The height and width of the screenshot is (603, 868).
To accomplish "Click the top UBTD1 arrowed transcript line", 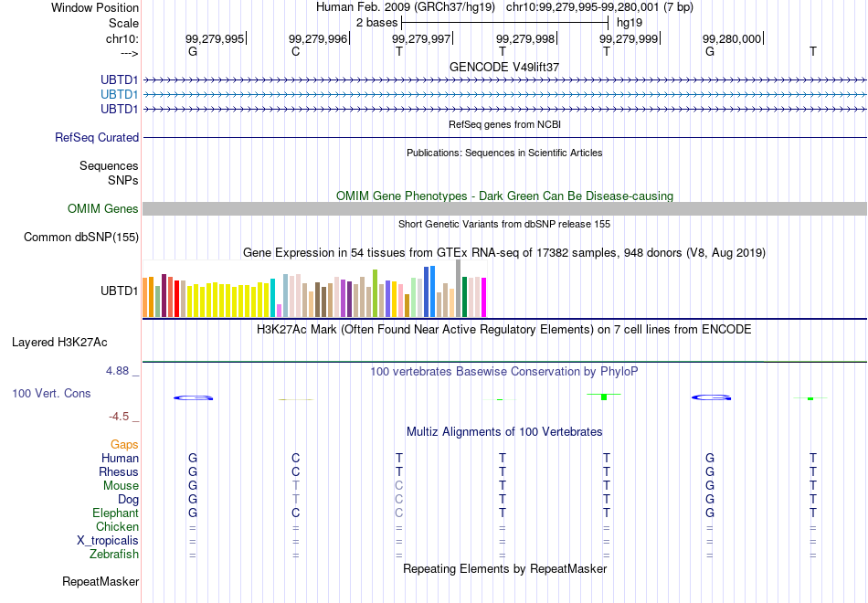I will tap(505, 80).
